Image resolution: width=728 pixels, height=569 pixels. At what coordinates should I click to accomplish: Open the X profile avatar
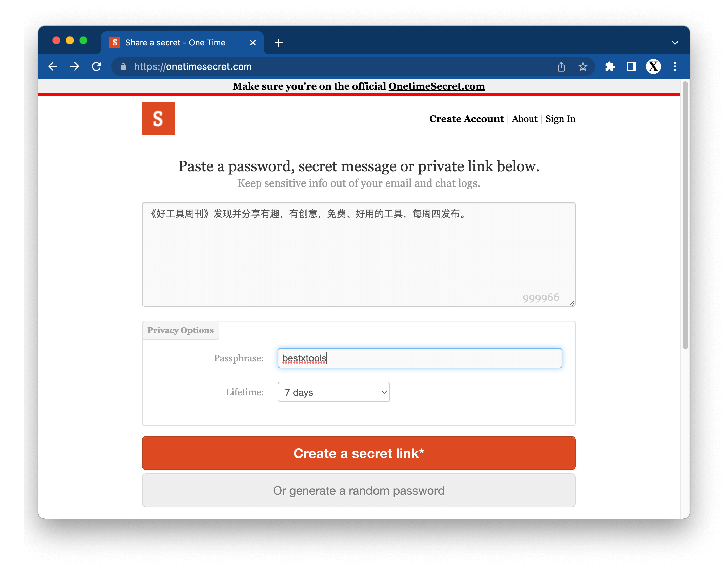pos(653,67)
